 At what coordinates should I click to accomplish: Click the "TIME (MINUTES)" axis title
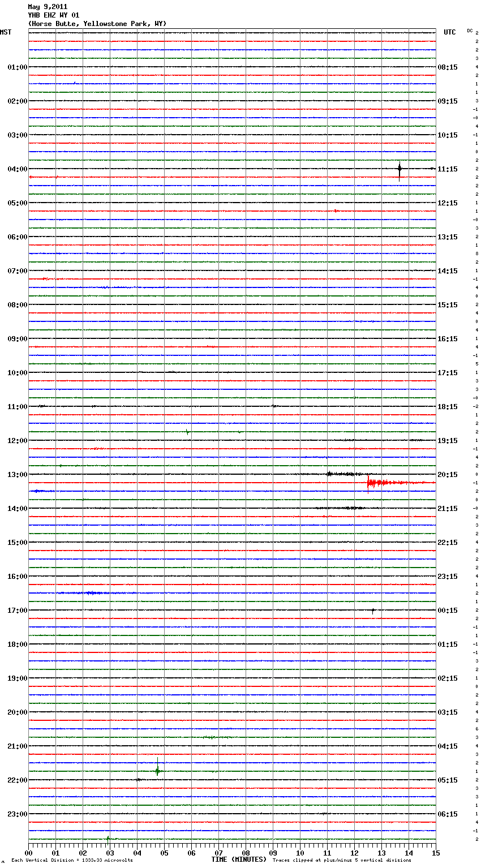239,860
